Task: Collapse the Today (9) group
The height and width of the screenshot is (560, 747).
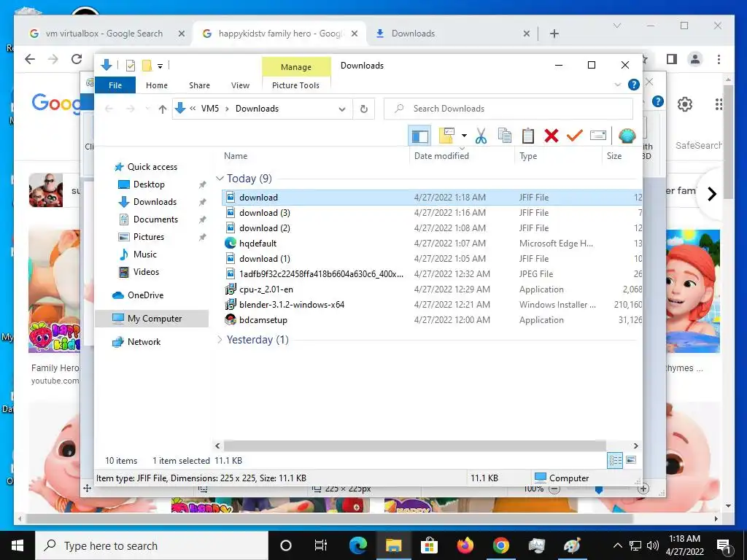Action: 220,178
